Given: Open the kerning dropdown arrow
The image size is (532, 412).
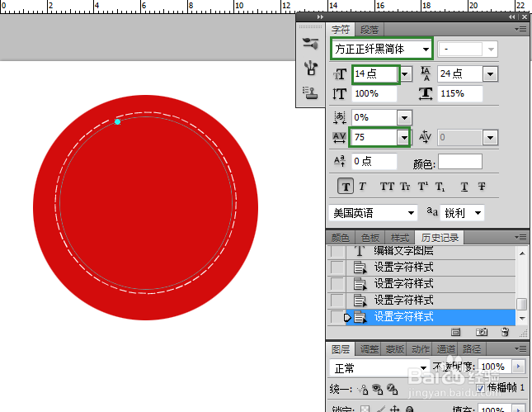Looking at the screenshot, I should (490, 137).
